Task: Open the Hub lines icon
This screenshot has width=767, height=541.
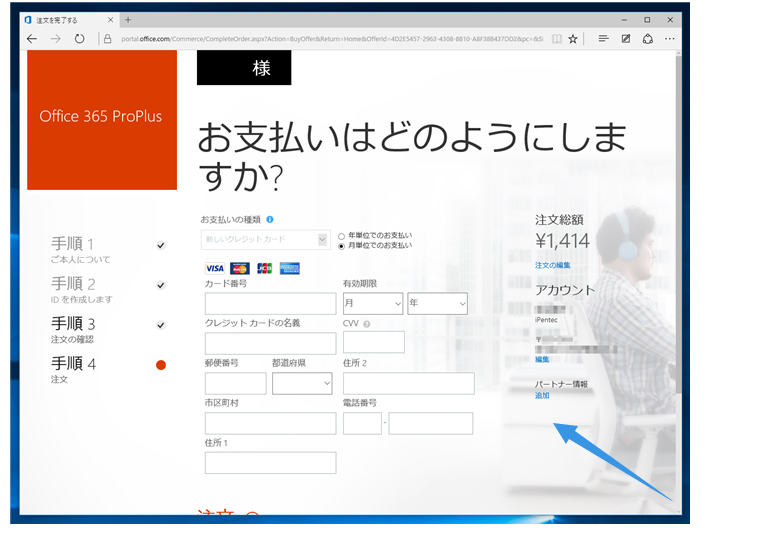Action: coord(603,38)
